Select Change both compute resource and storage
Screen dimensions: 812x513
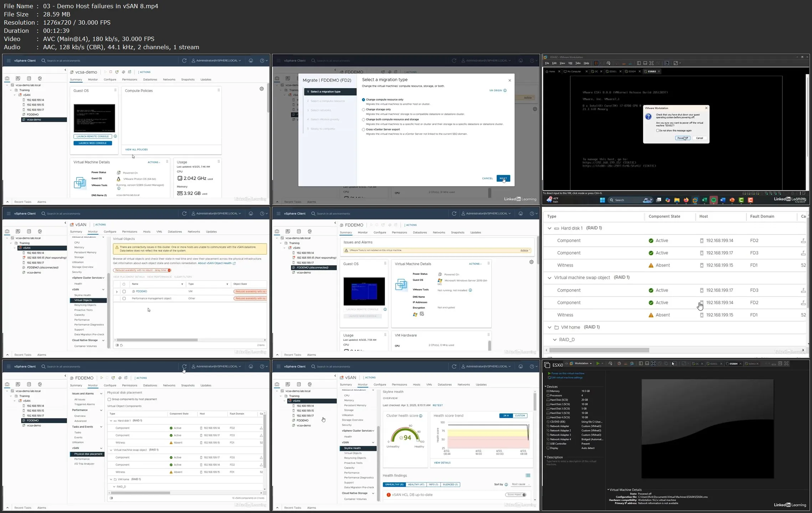pos(364,120)
